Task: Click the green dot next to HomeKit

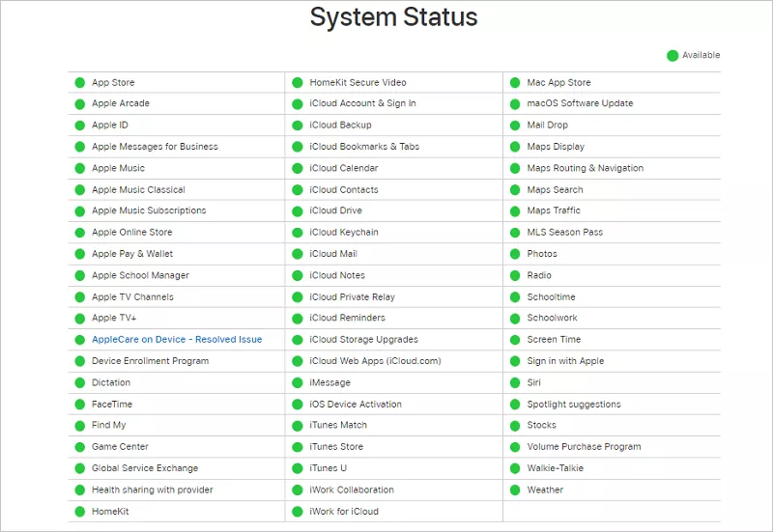Action: click(x=80, y=511)
